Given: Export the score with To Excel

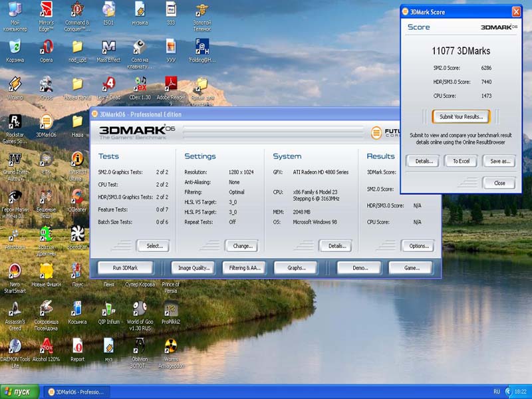Looking at the screenshot, I should click(x=461, y=161).
